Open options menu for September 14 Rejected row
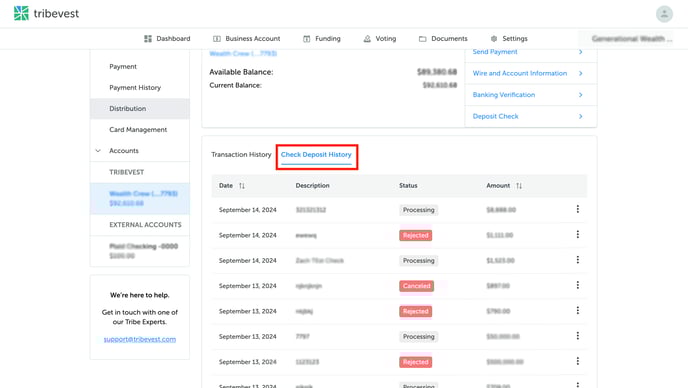This screenshot has height=388, width=688. (577, 235)
